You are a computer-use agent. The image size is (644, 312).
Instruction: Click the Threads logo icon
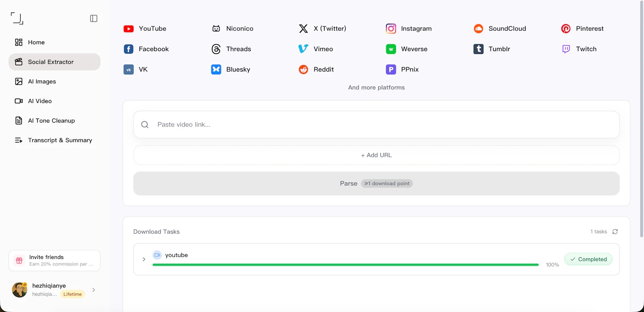(x=216, y=49)
